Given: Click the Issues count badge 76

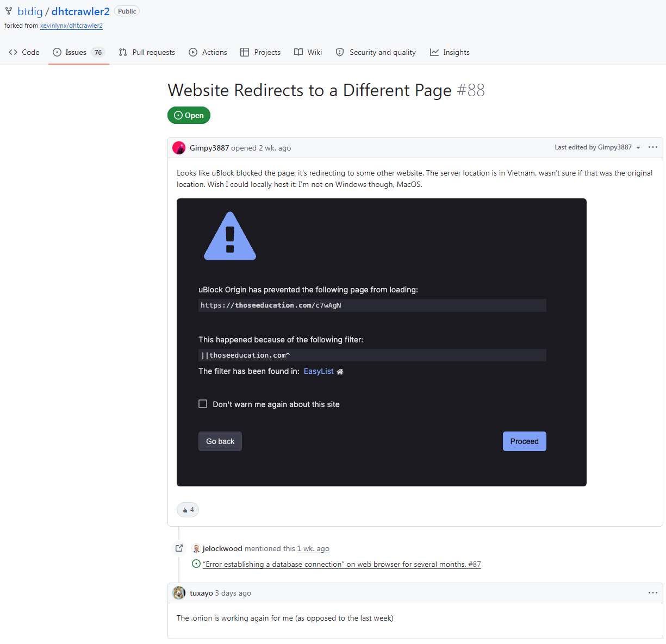Looking at the screenshot, I should pyautogui.click(x=98, y=53).
